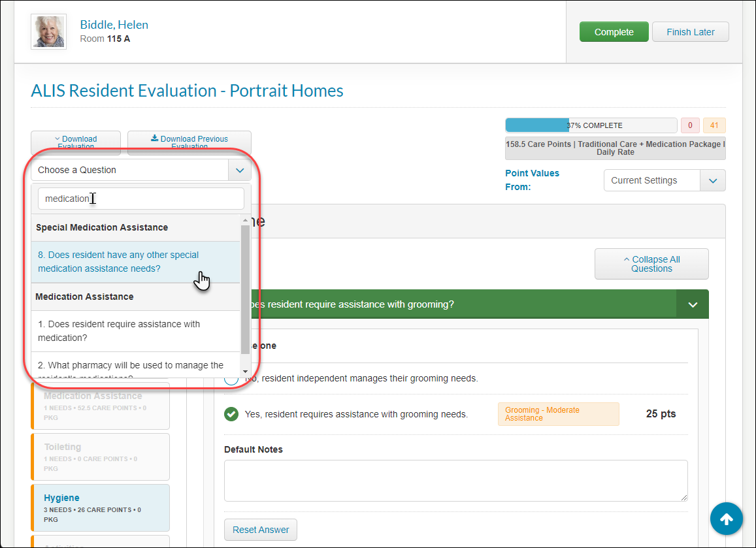Screen dimensions: 756x548
Task: Click the dropdown list scroll-down arrow
Action: pos(245,372)
